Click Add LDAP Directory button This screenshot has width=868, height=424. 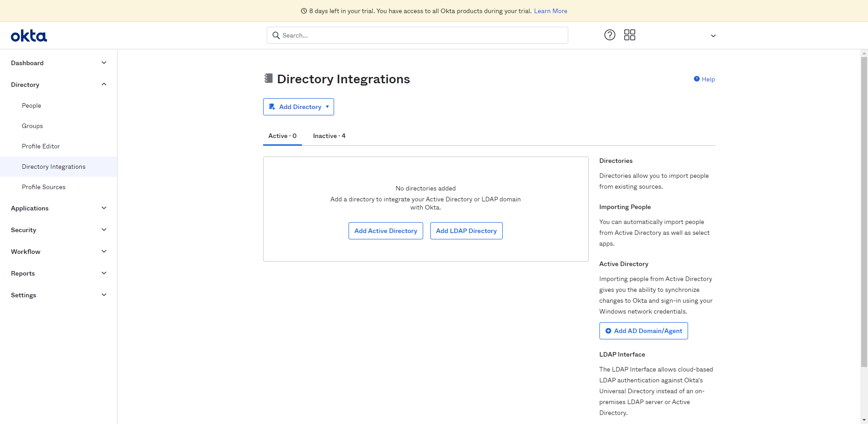pyautogui.click(x=466, y=231)
